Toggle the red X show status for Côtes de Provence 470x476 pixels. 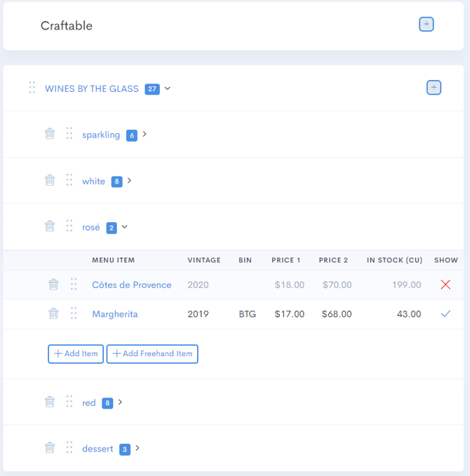[445, 285]
